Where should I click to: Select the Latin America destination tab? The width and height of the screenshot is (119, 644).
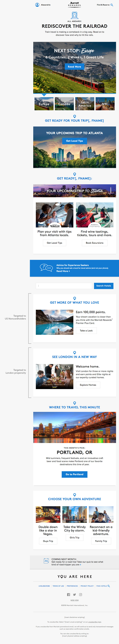(85, 104)
